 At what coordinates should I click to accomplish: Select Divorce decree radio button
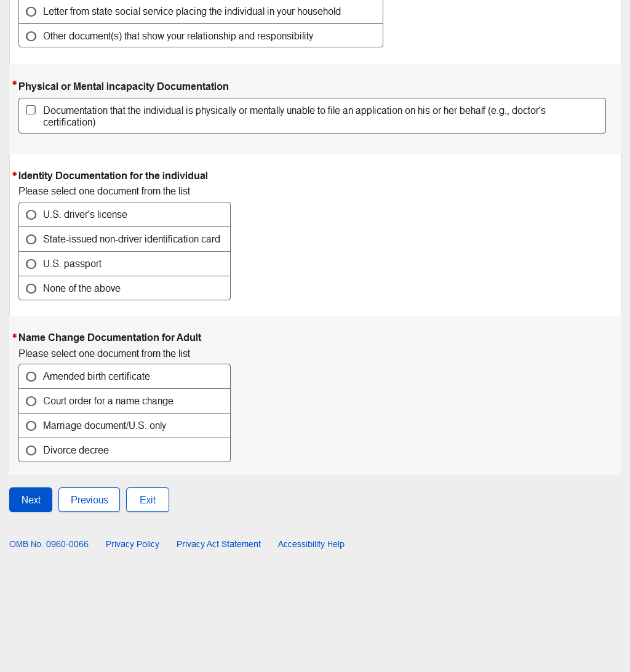(x=31, y=450)
